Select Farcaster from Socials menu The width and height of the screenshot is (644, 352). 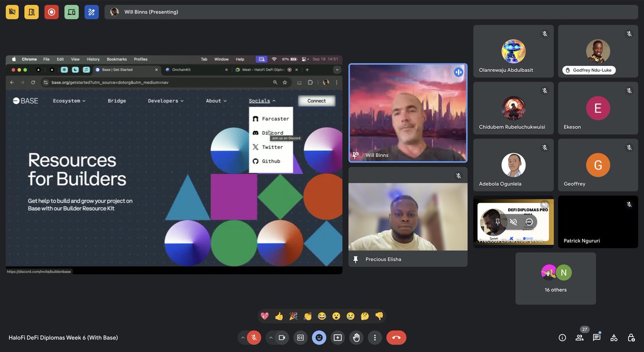click(x=271, y=119)
